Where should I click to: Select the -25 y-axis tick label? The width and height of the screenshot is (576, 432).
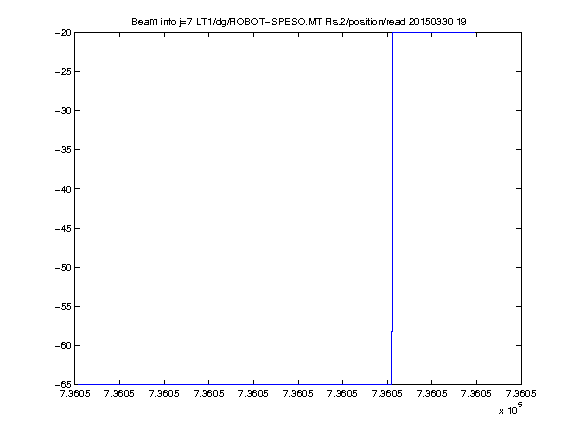[62, 71]
